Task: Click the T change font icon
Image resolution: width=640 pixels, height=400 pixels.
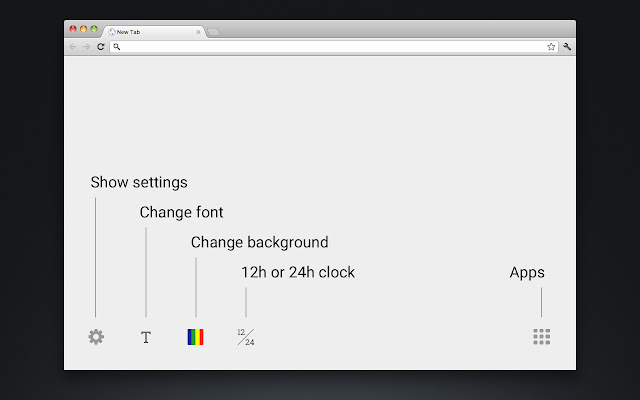Action: [x=146, y=338]
